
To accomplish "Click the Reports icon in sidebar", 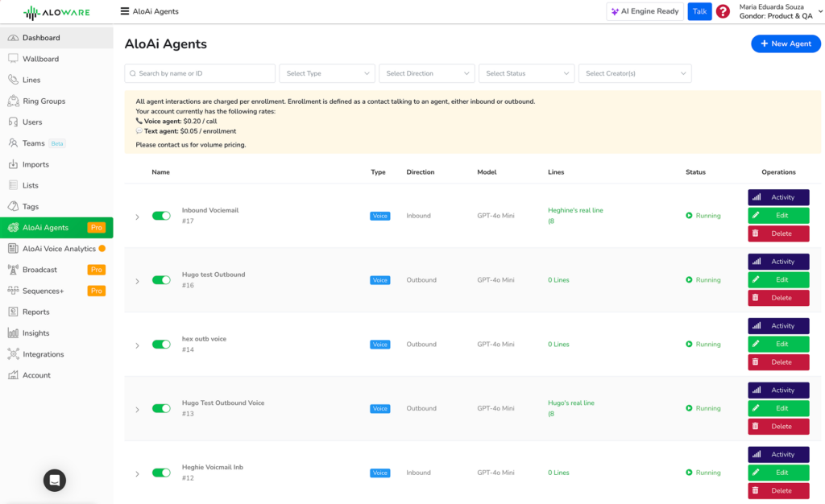I will pos(13,312).
